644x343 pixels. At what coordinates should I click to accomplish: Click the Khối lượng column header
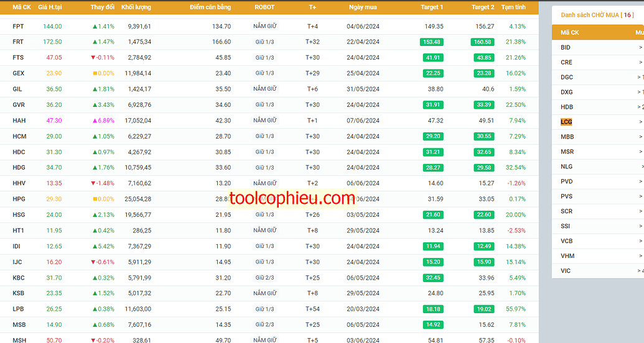pos(136,7)
